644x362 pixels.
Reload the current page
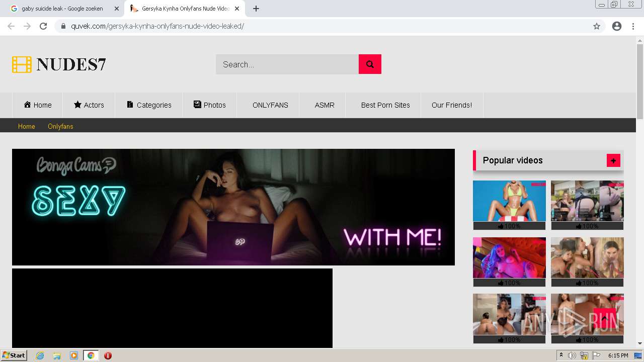point(43,26)
